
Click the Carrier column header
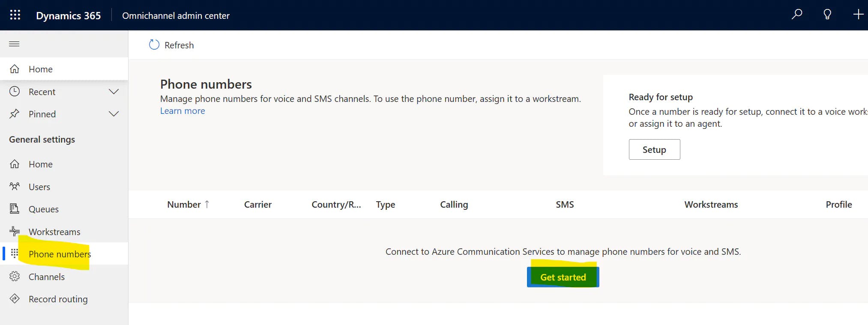pos(258,204)
